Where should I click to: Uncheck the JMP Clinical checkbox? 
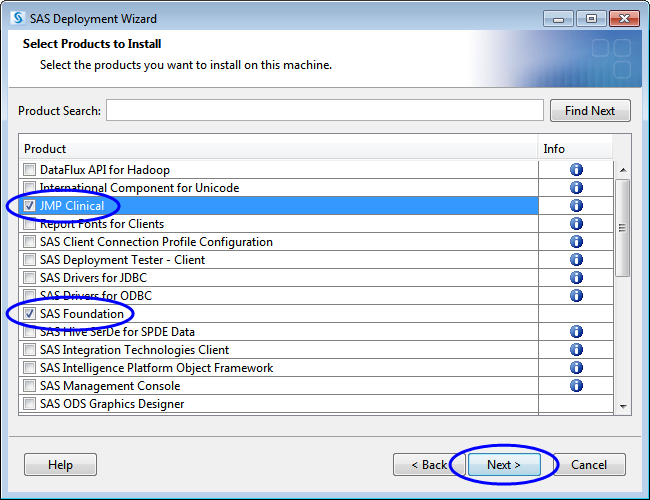pos(29,206)
